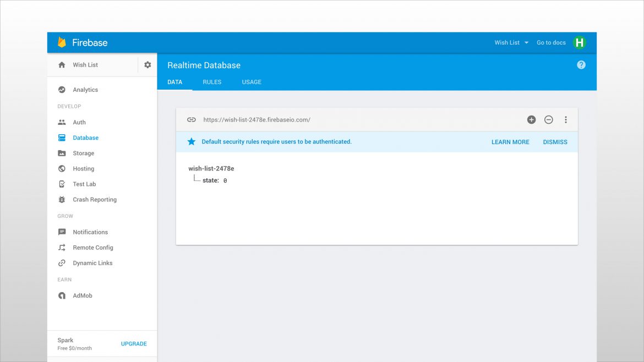Click the DEVELOP section heading
Viewport: 644px width, 362px height.
click(69, 106)
